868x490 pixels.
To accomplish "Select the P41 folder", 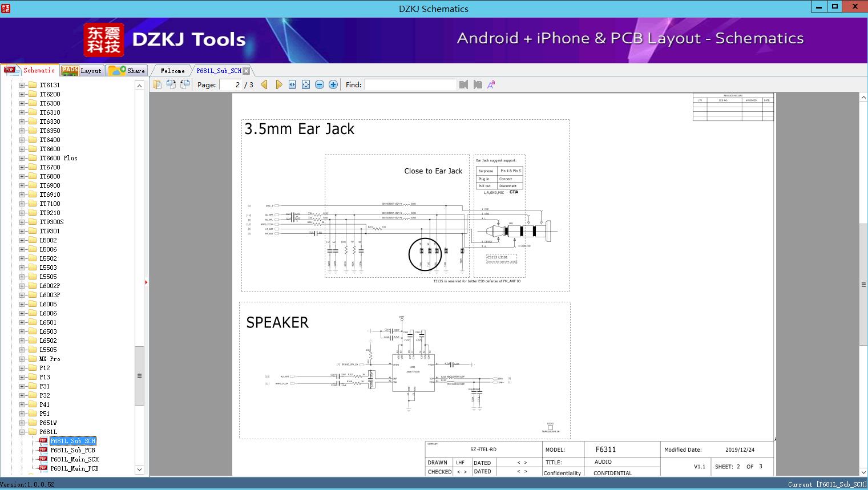I will pos(45,404).
